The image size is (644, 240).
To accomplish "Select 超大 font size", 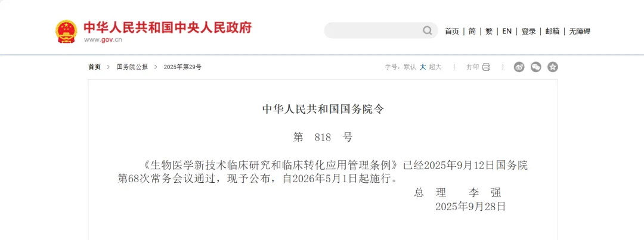I will [x=435, y=67].
